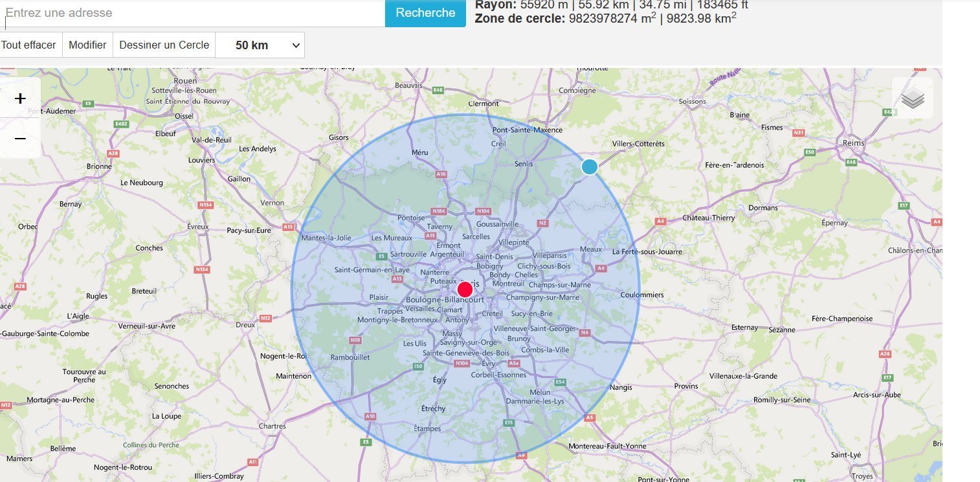Click the Villers-Cotterêts map label

(638, 144)
